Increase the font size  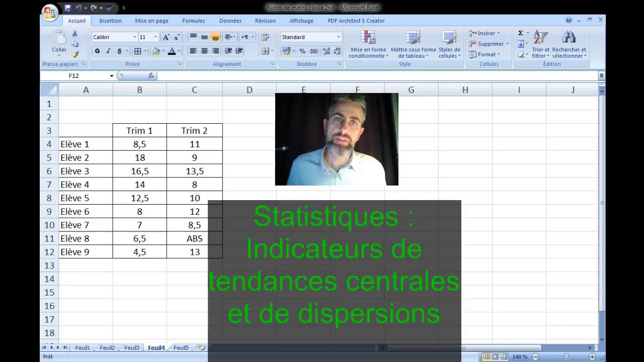tap(167, 37)
